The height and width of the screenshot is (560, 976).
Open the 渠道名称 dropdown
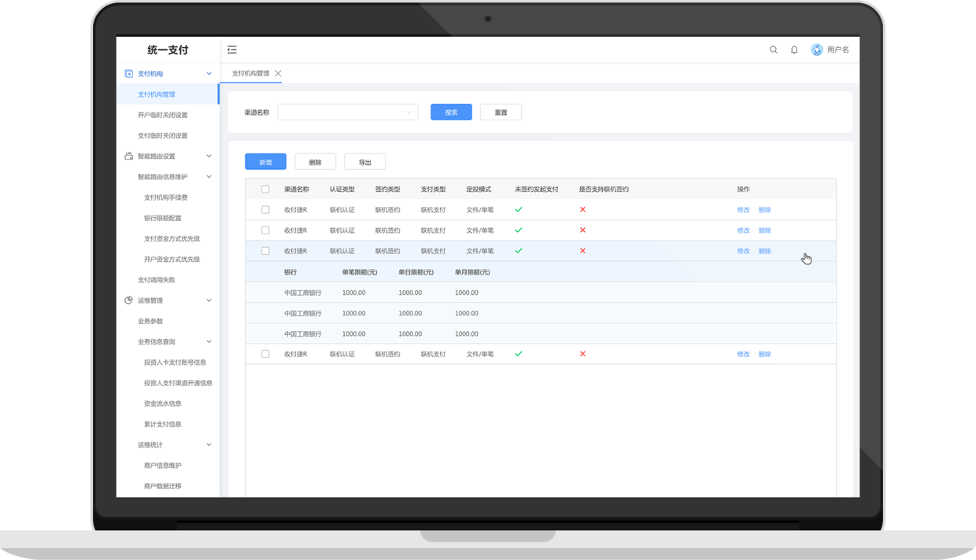pos(347,112)
